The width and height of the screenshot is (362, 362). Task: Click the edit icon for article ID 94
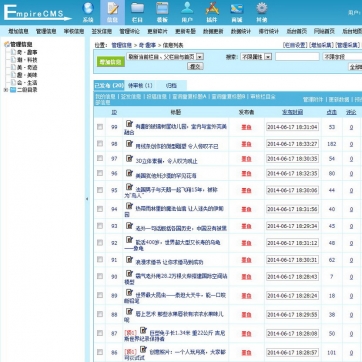pos(129,206)
